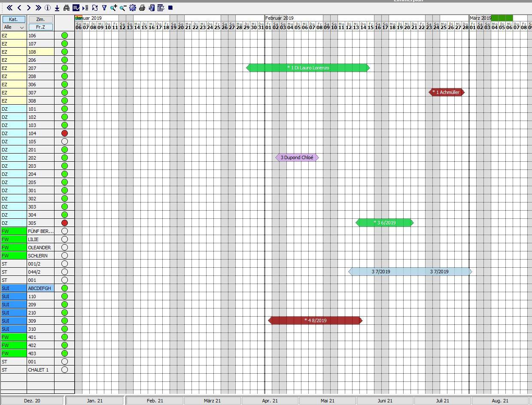This screenshot has width=532, height=405.
Task: Click the dark square toolbar icon
Action: [x=170, y=8]
